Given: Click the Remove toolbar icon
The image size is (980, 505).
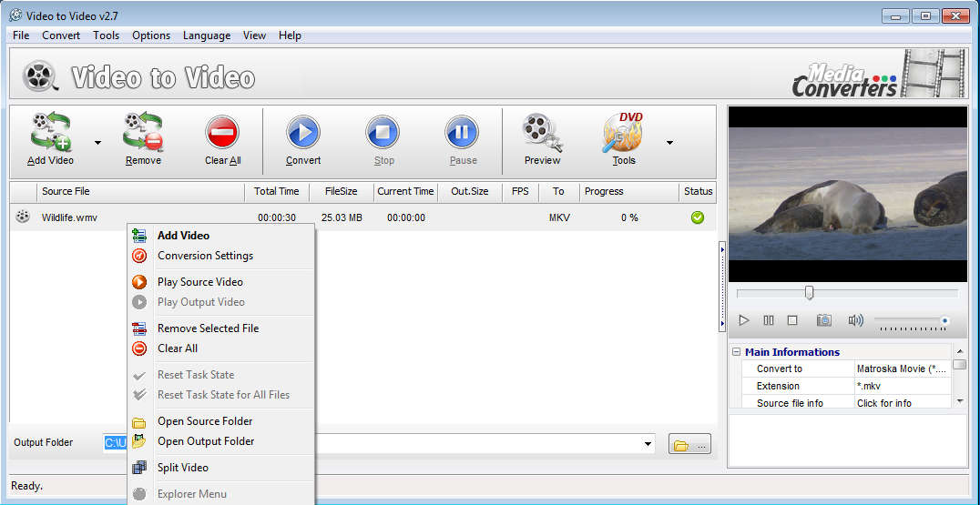Looking at the screenshot, I should point(143,132).
